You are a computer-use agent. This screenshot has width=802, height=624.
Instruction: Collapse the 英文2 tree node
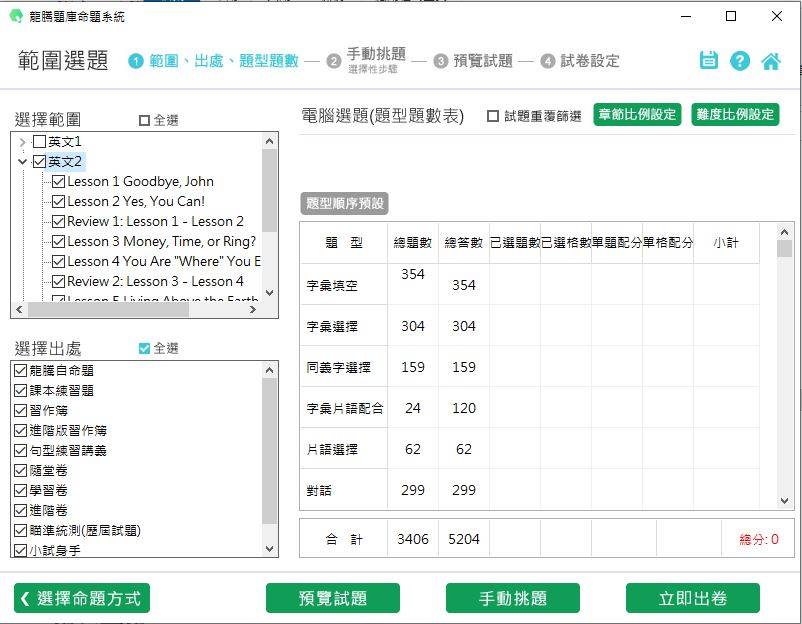click(22, 162)
